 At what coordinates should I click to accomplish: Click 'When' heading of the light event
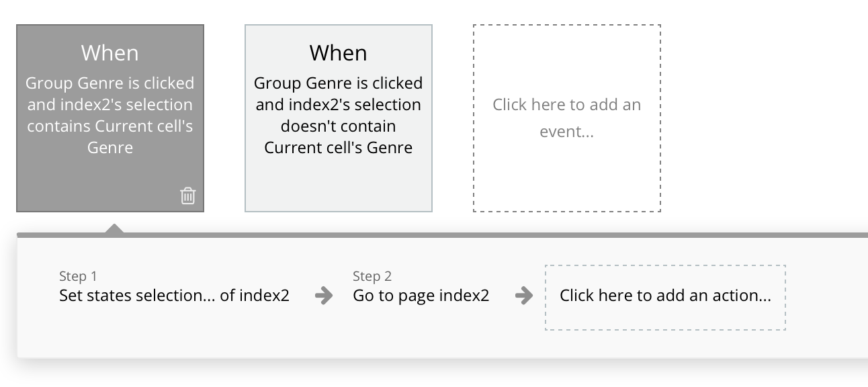338,53
